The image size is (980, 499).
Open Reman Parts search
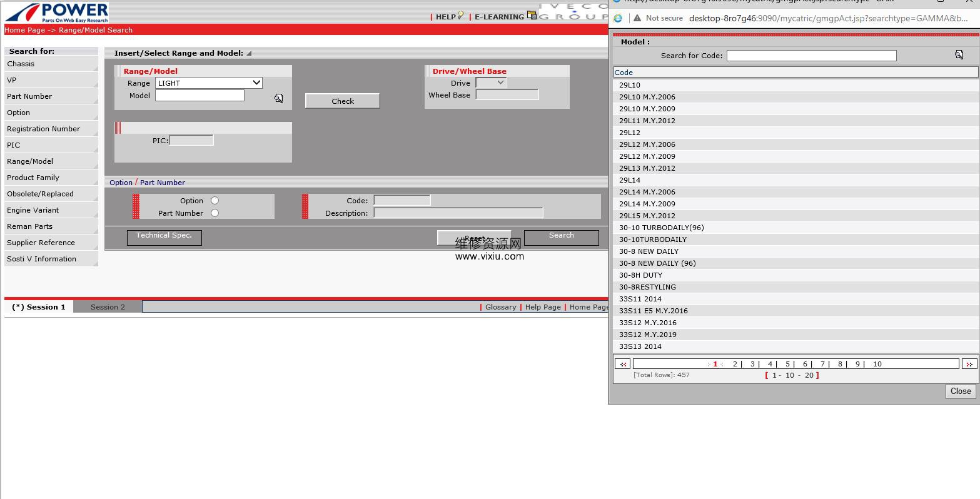pos(51,226)
